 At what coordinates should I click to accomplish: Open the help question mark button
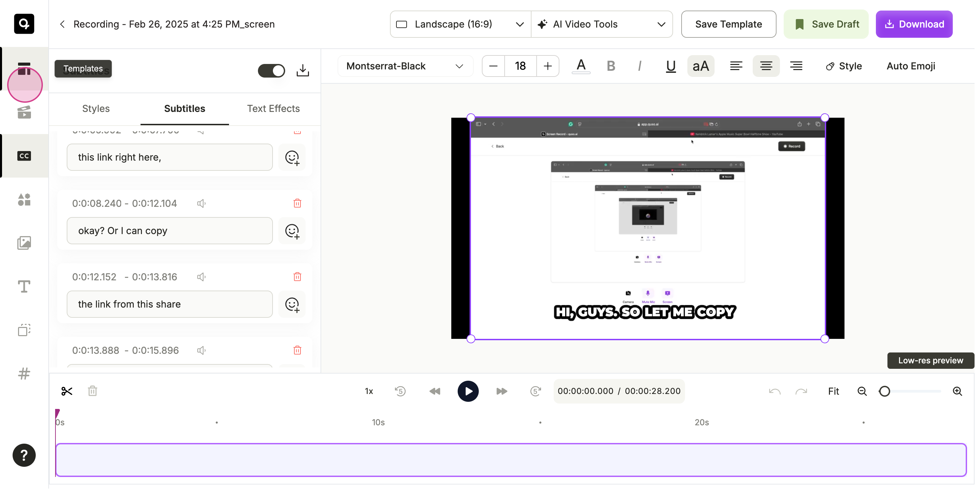click(24, 456)
